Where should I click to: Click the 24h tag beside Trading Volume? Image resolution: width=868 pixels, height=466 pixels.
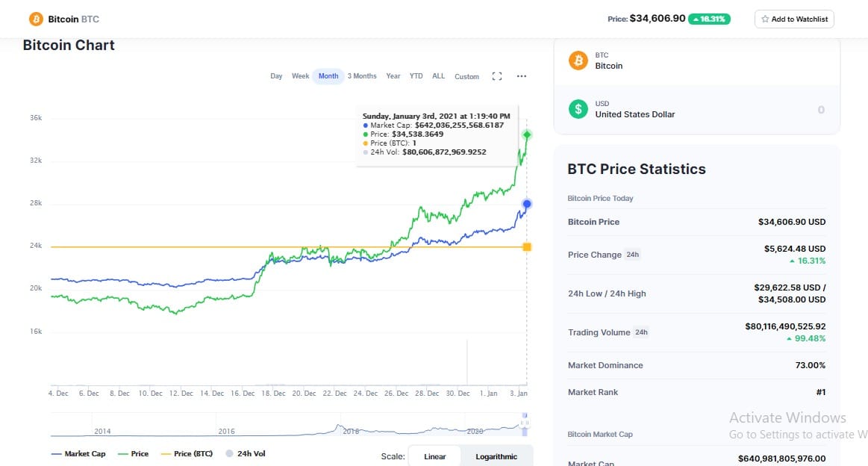point(641,332)
